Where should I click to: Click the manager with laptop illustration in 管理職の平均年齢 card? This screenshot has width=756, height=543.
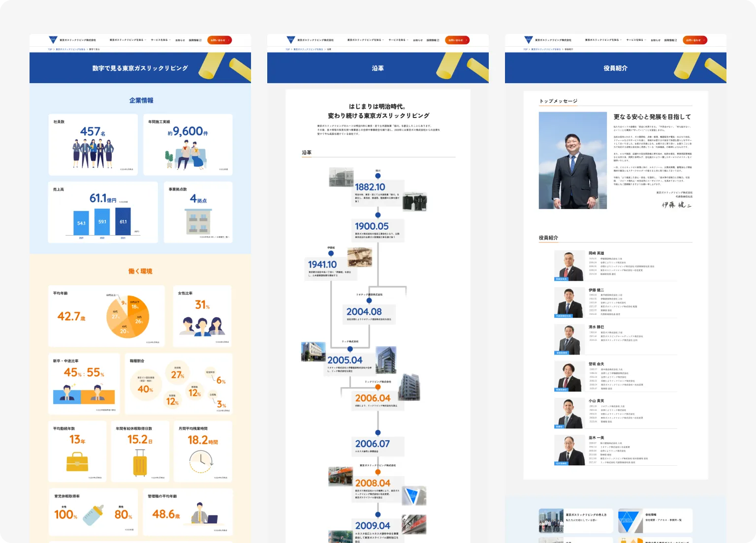pos(204,513)
